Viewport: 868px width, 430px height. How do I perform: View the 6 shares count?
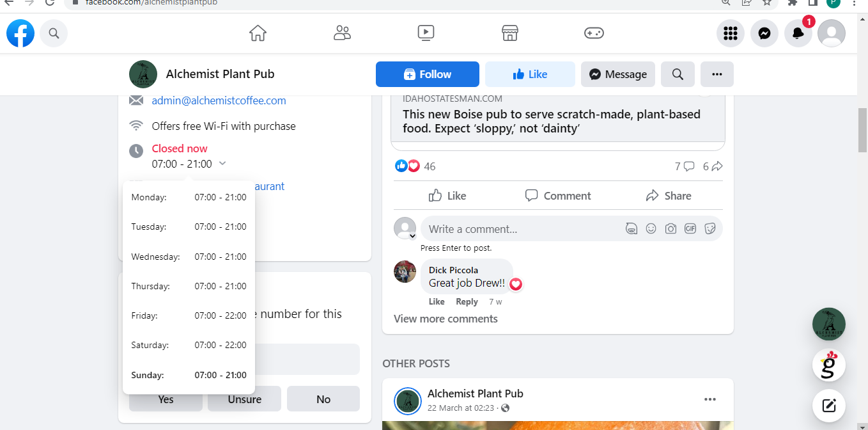point(713,166)
